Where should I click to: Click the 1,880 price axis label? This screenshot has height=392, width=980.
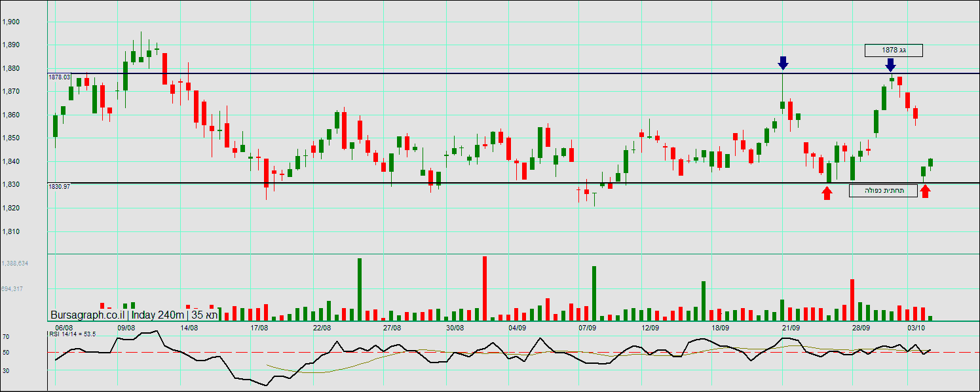(x=12, y=68)
